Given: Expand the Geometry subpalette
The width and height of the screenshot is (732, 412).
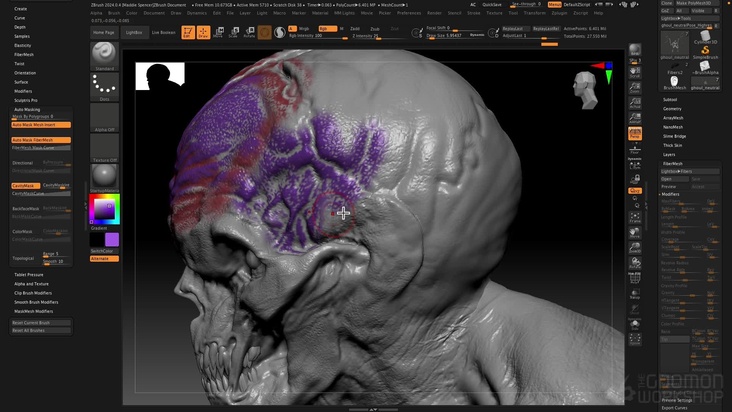Looking at the screenshot, I should pyautogui.click(x=672, y=108).
